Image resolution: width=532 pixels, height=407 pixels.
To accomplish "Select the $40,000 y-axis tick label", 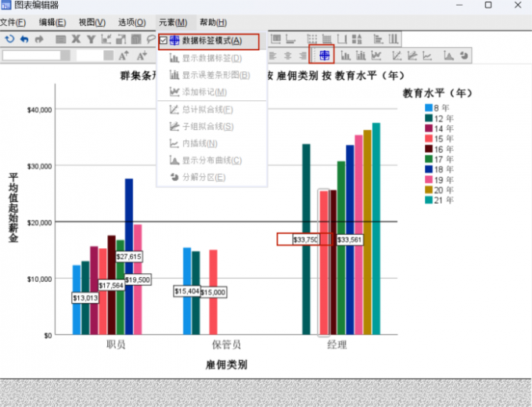I will coord(40,110).
